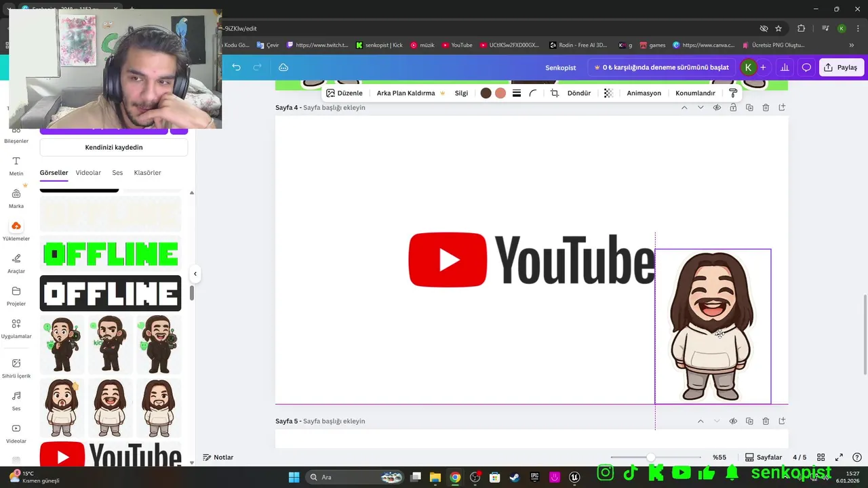The image size is (868, 488).
Task: Delete Sayfa 5 with trash icon
Action: (766, 421)
